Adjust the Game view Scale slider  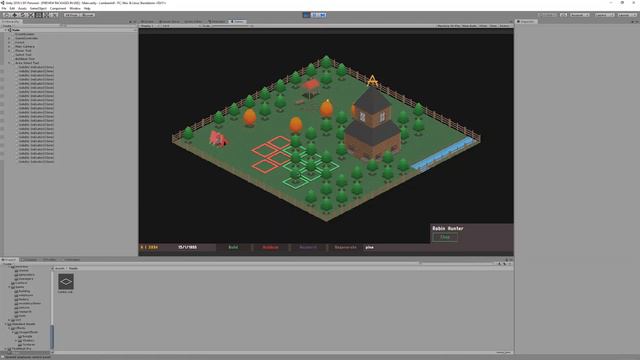tap(231, 26)
